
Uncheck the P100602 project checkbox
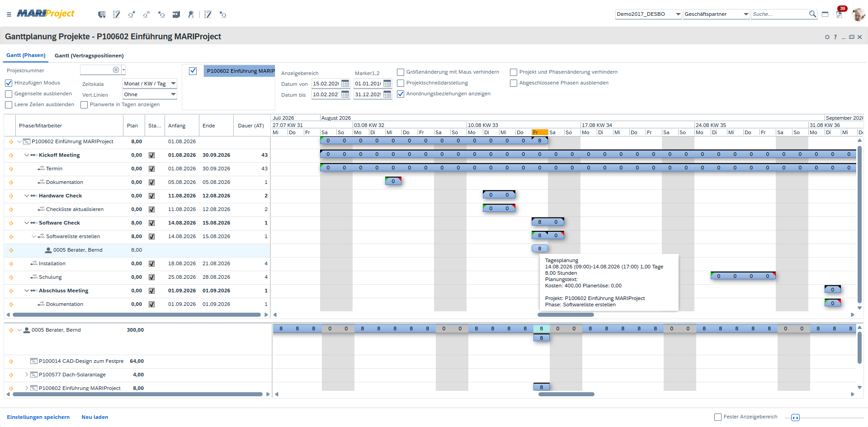(193, 71)
